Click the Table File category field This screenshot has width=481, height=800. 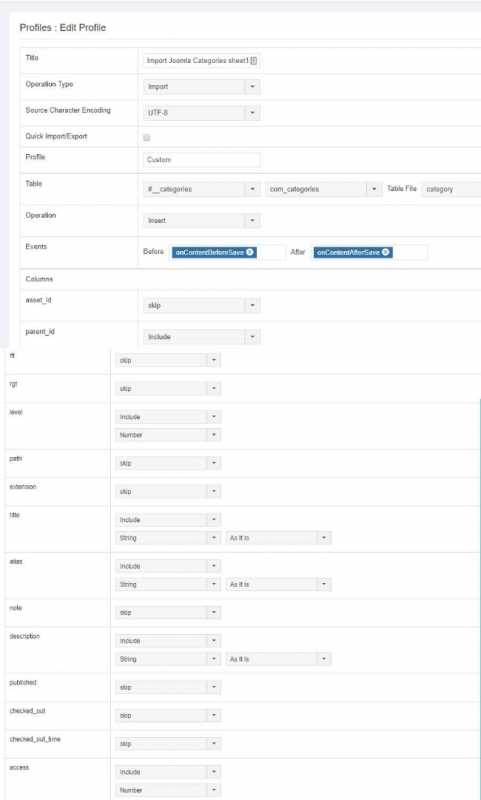pyautogui.click(x=451, y=189)
